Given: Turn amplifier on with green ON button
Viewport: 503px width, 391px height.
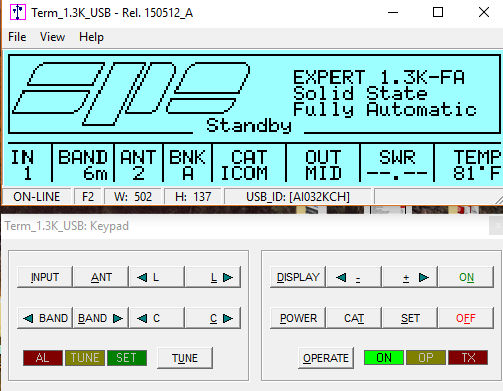Looking at the screenshot, I should tap(466, 277).
